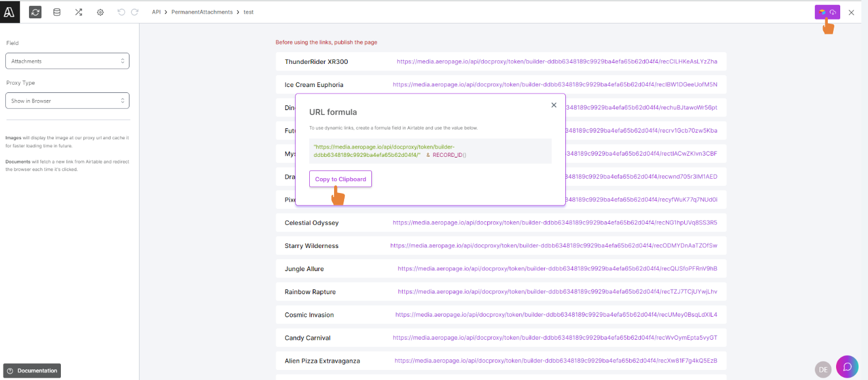
Task: Click the URL formula heading
Action: 333,112
